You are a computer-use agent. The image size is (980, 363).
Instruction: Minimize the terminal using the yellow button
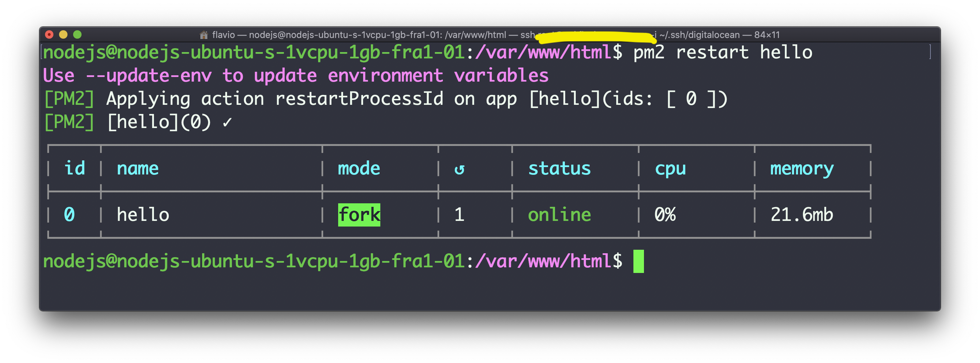click(x=63, y=34)
